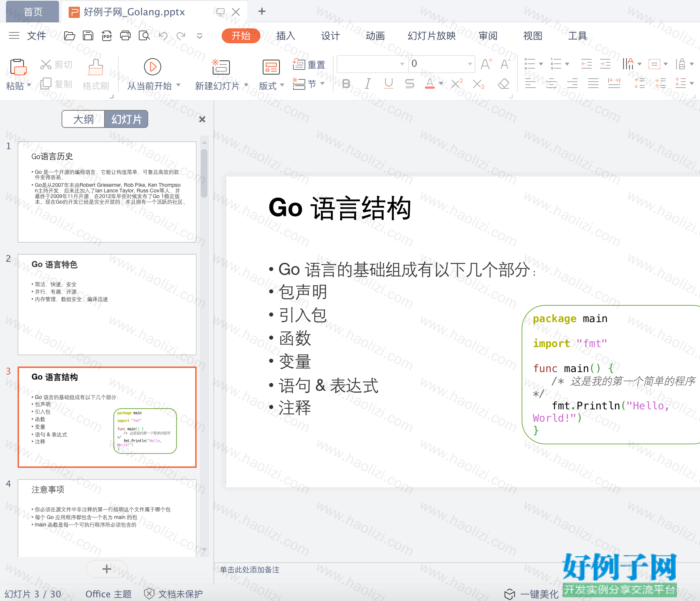
Task: Click the copy icon
Action: click(46, 84)
